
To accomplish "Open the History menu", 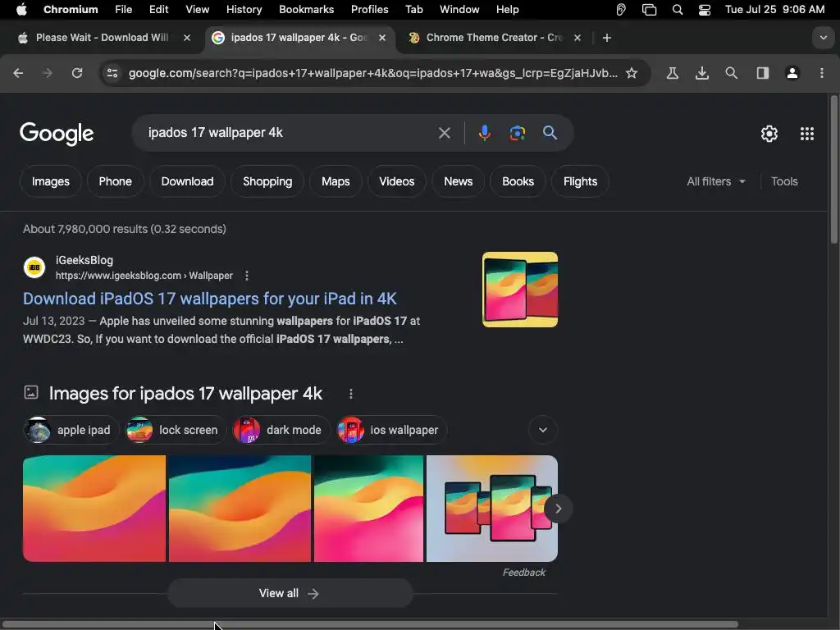I will click(x=244, y=10).
